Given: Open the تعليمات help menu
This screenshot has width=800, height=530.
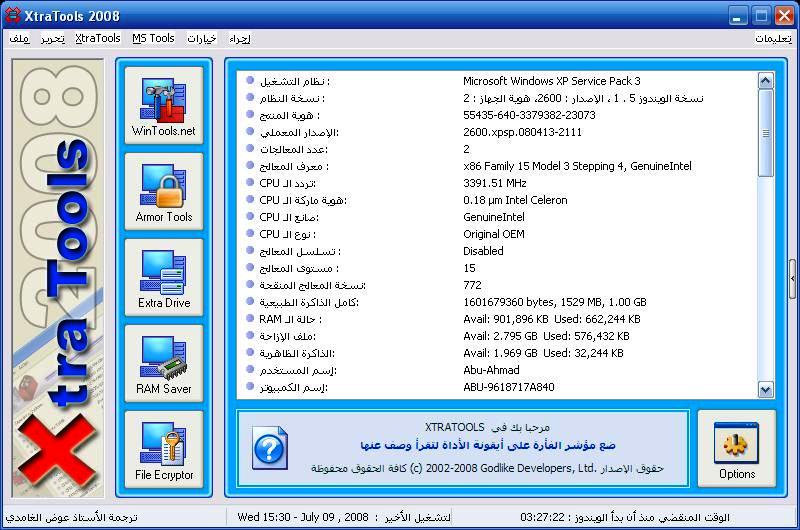Looking at the screenshot, I should (x=773, y=39).
